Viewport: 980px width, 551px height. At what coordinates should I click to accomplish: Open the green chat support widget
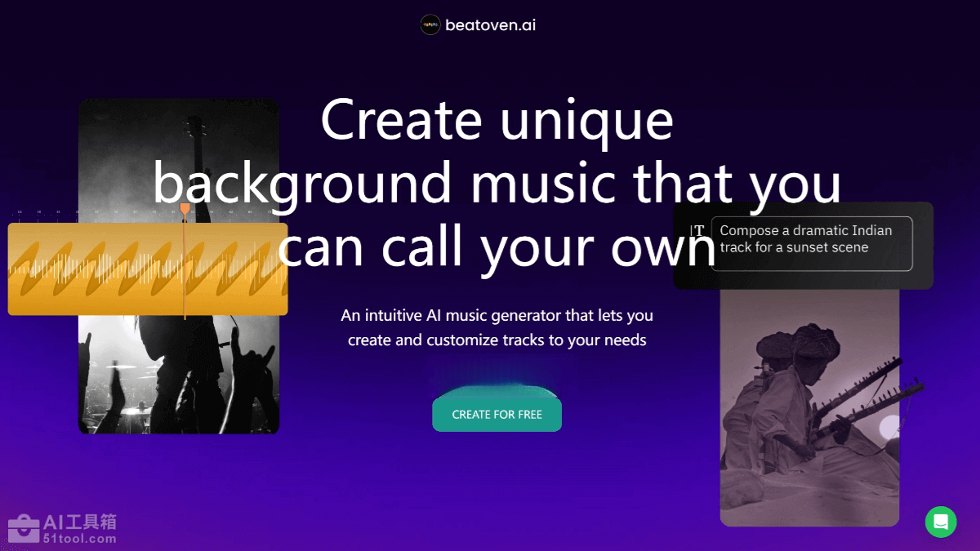pyautogui.click(x=941, y=522)
